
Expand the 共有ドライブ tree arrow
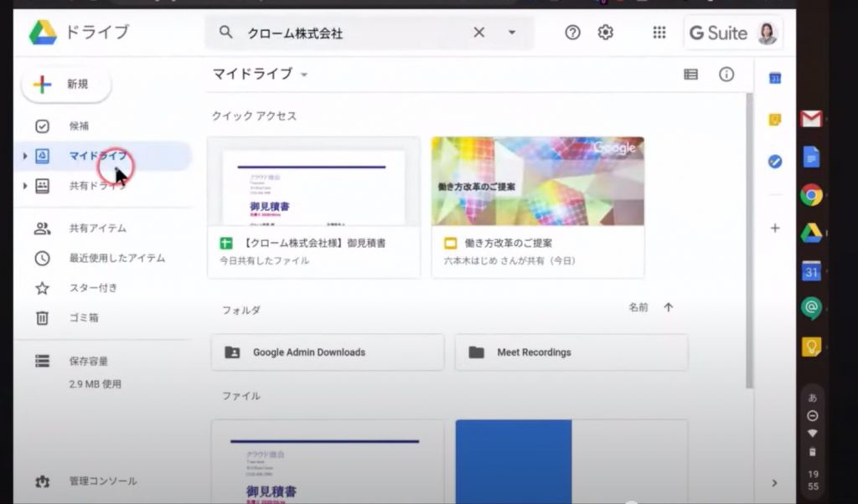[x=24, y=186]
